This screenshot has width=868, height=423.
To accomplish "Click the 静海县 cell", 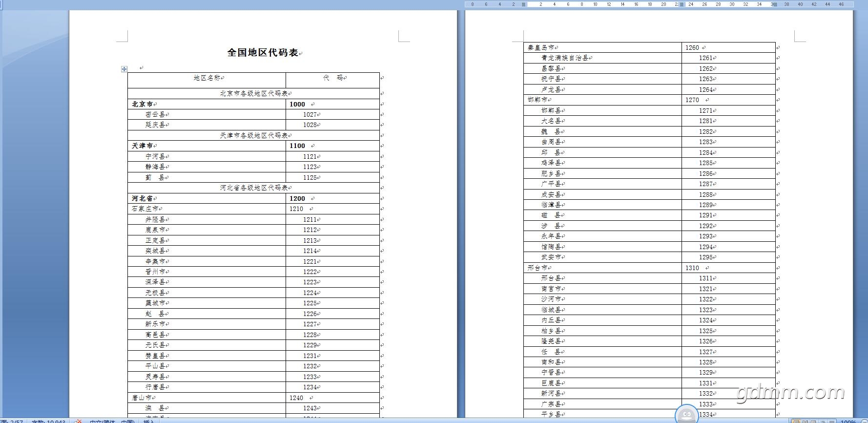I will [207, 167].
